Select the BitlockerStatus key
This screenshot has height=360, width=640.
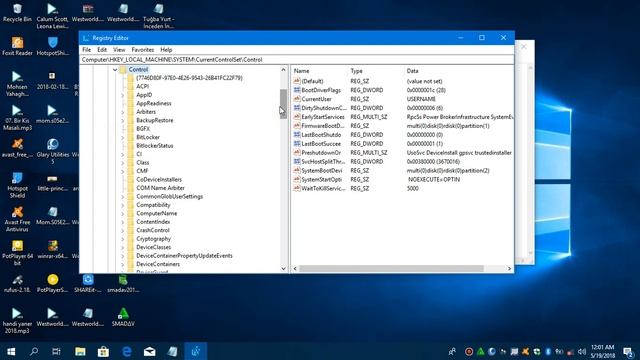tap(155, 146)
